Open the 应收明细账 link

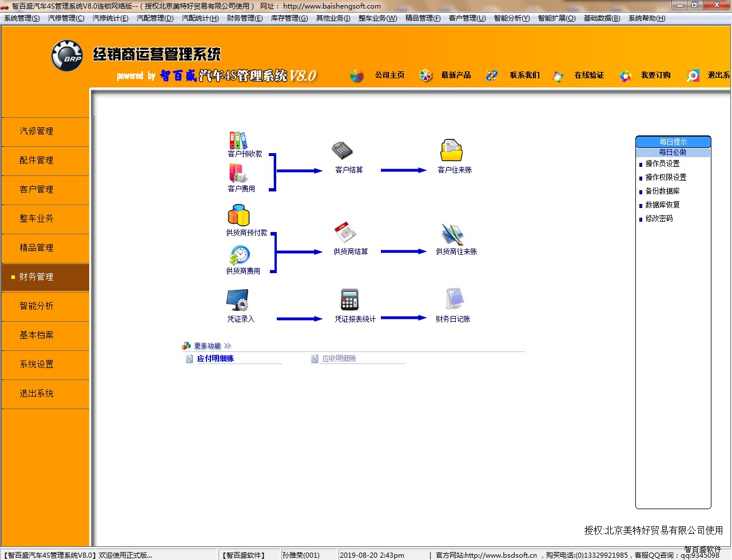point(339,359)
